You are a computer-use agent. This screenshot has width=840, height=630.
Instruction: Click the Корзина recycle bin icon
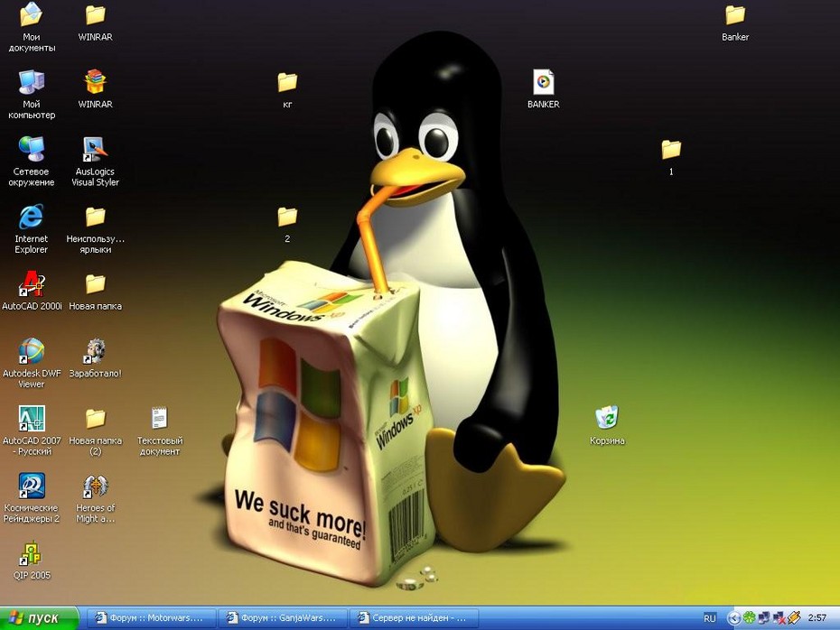pos(607,418)
